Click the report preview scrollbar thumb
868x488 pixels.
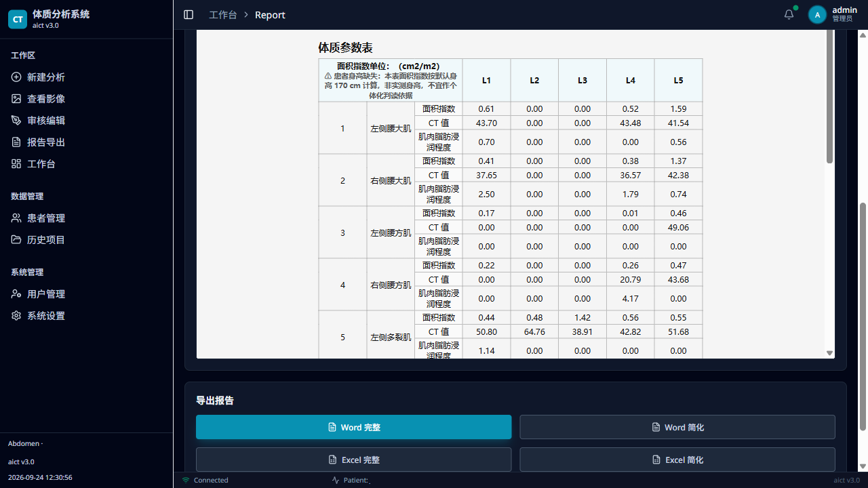coord(829,96)
